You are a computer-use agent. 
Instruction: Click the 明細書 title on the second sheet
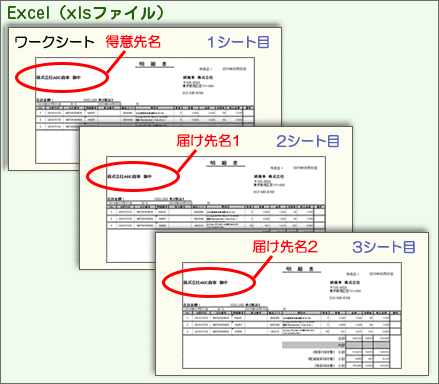(x=226, y=163)
